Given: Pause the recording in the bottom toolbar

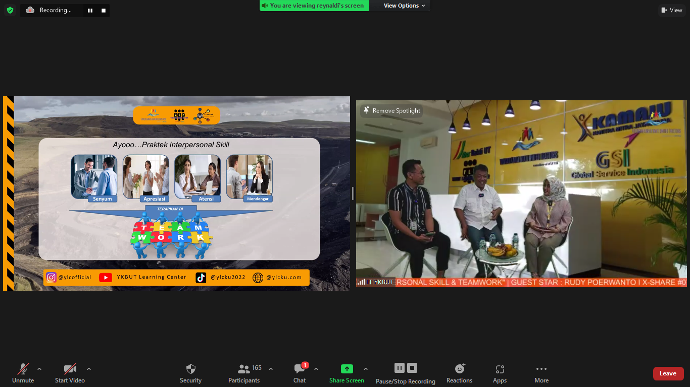Looking at the screenshot, I should click(x=399, y=368).
